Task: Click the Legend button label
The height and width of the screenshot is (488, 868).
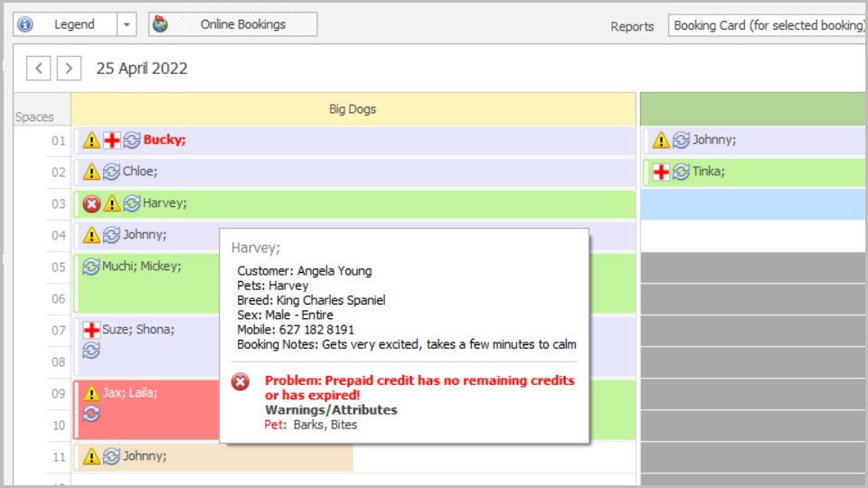Action: (74, 24)
